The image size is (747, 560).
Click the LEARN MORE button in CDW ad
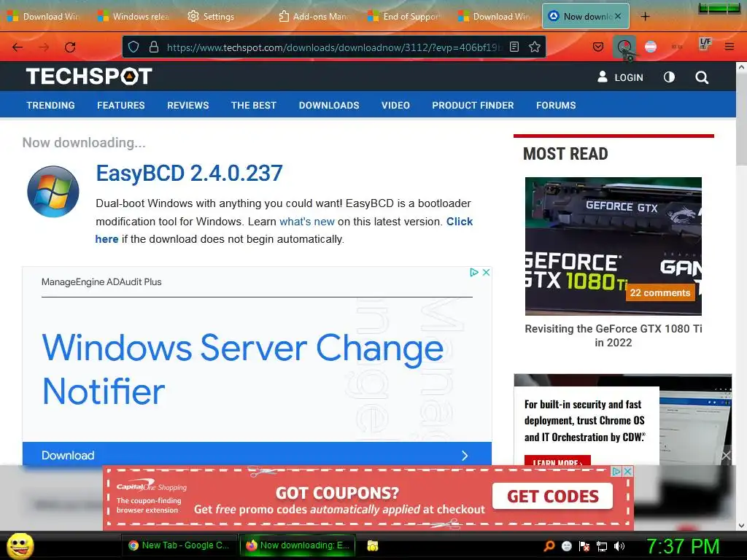coord(557,462)
